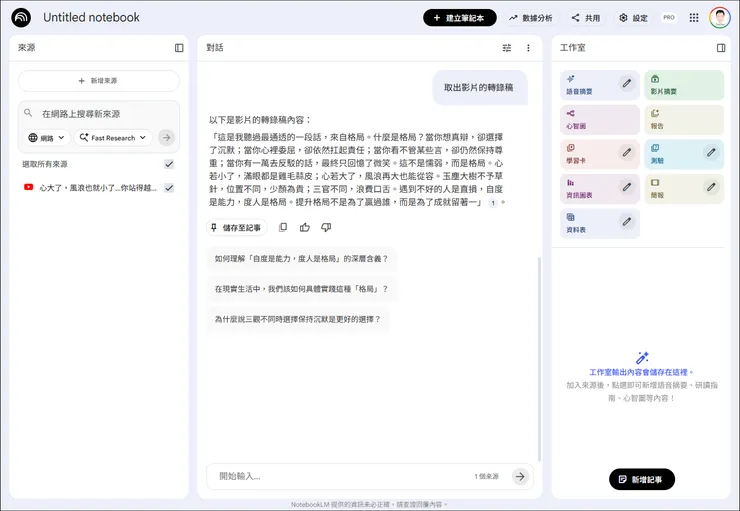740x511 pixels.
Task: Click citation number 1 chip
Action: [493, 203]
